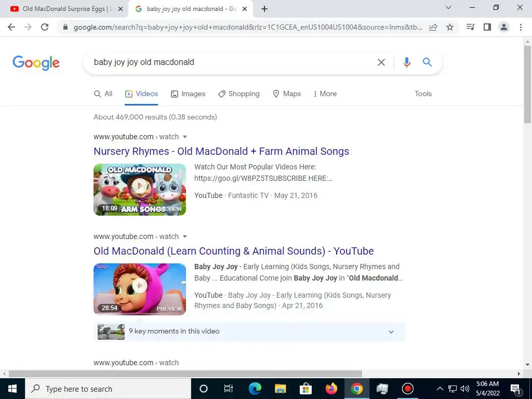Image resolution: width=532 pixels, height=399 pixels.
Task: Open File Explorer from taskbar
Action: [x=280, y=389]
